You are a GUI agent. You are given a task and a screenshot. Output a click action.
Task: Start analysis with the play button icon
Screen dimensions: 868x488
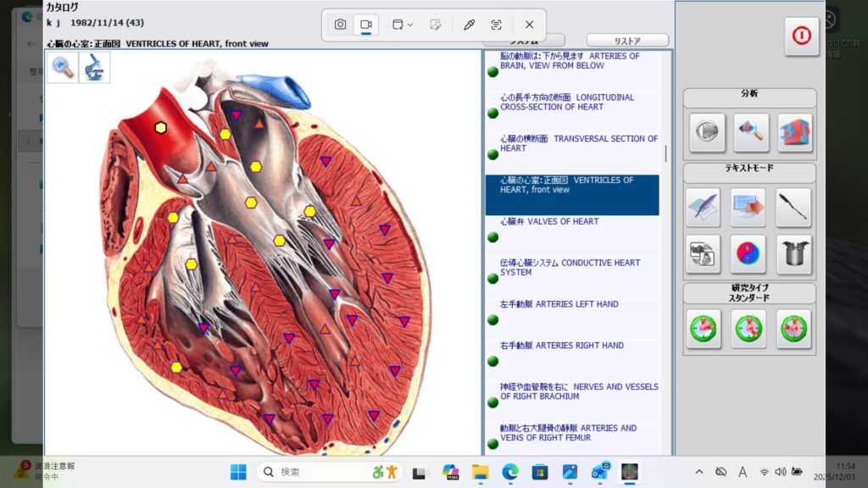click(706, 133)
